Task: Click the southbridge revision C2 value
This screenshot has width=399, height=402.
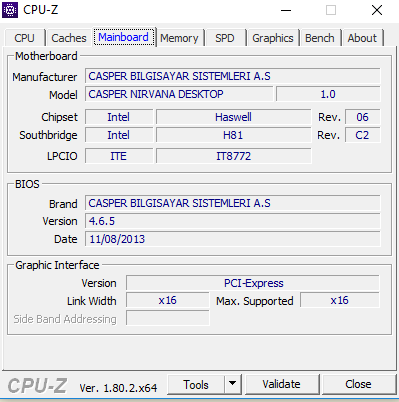Action: pyautogui.click(x=362, y=135)
